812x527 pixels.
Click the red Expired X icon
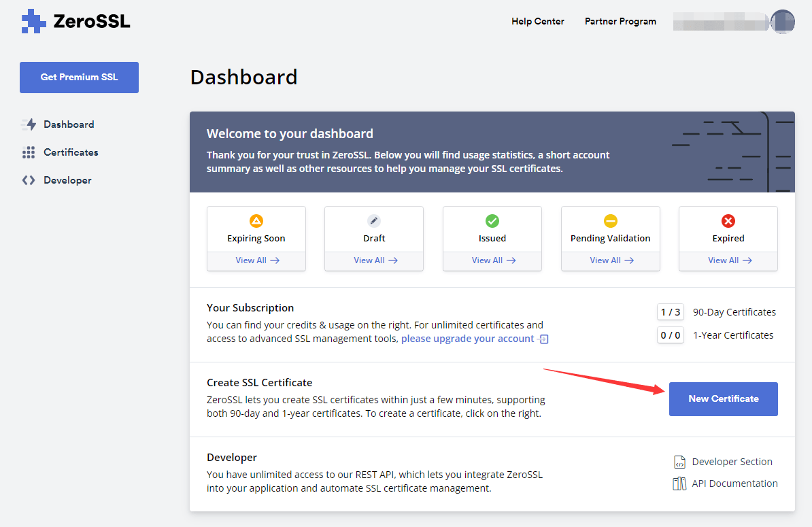pos(728,221)
